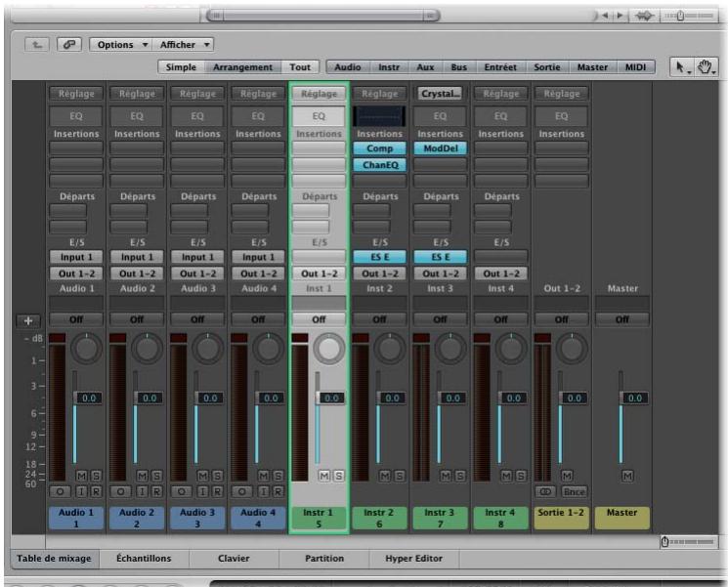This screenshot has width=728, height=587.
Task: Toggle the Bus channel filter button
Action: point(458,67)
